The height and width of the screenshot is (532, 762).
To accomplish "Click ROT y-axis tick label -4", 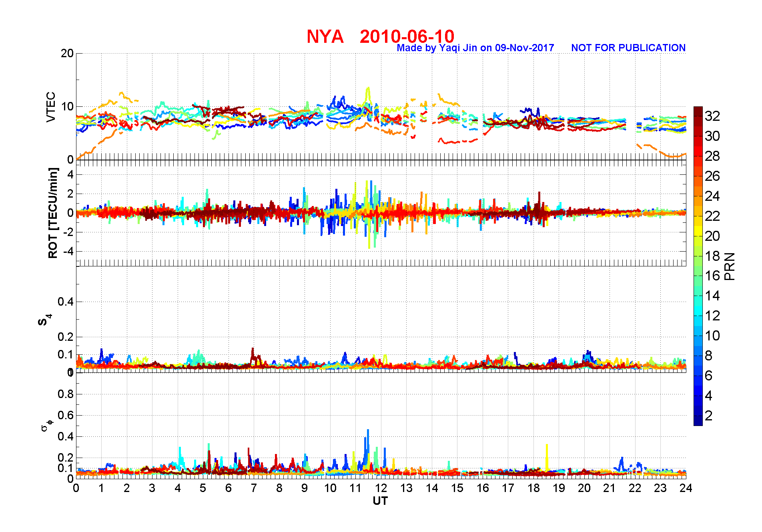I will point(69,252).
